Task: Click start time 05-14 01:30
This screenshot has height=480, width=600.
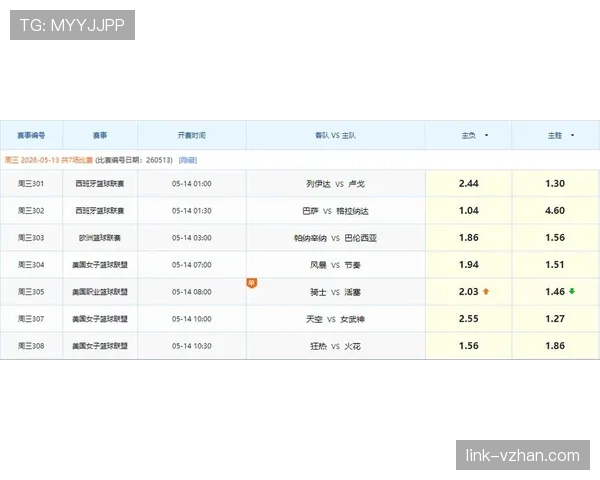Action: pyautogui.click(x=192, y=211)
